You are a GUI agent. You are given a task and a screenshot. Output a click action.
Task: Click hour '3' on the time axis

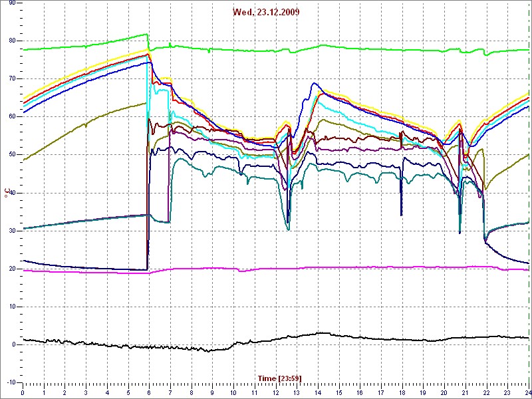[86, 392]
